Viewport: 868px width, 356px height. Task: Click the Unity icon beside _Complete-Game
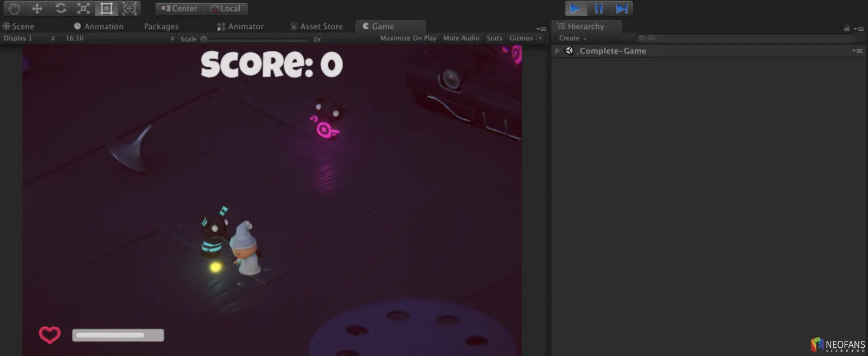pos(569,50)
